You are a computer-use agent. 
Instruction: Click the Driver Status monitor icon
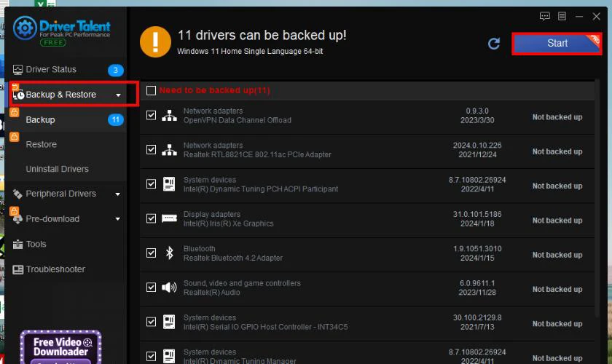pyautogui.click(x=18, y=69)
